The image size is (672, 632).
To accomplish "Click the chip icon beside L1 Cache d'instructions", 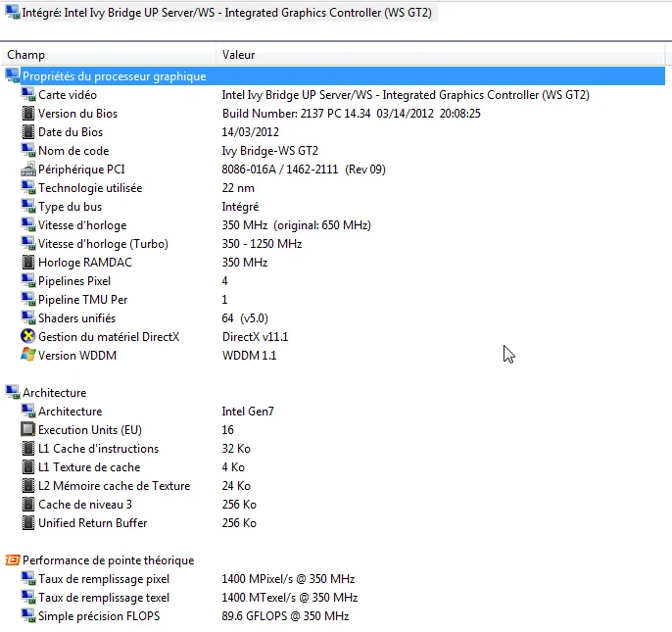I will [28, 448].
